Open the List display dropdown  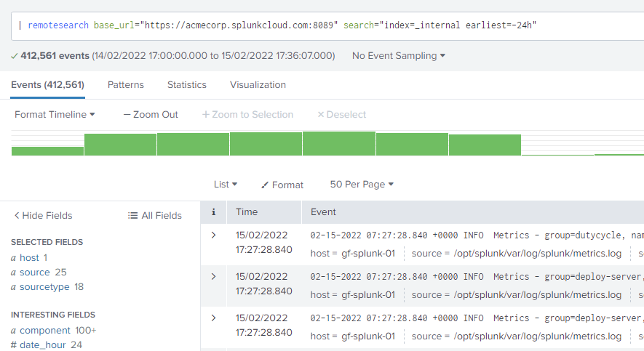(x=226, y=185)
